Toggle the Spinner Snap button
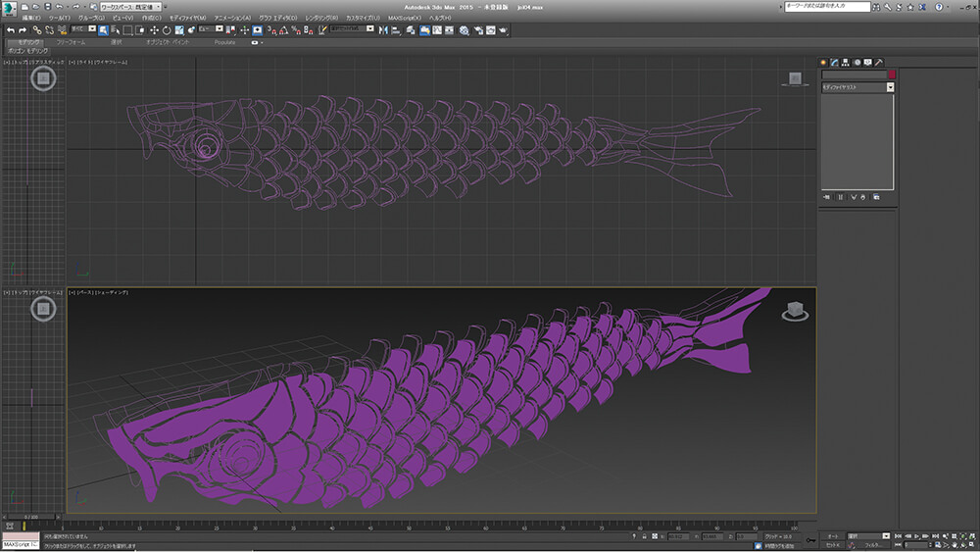This screenshot has height=552, width=980. coord(308,30)
